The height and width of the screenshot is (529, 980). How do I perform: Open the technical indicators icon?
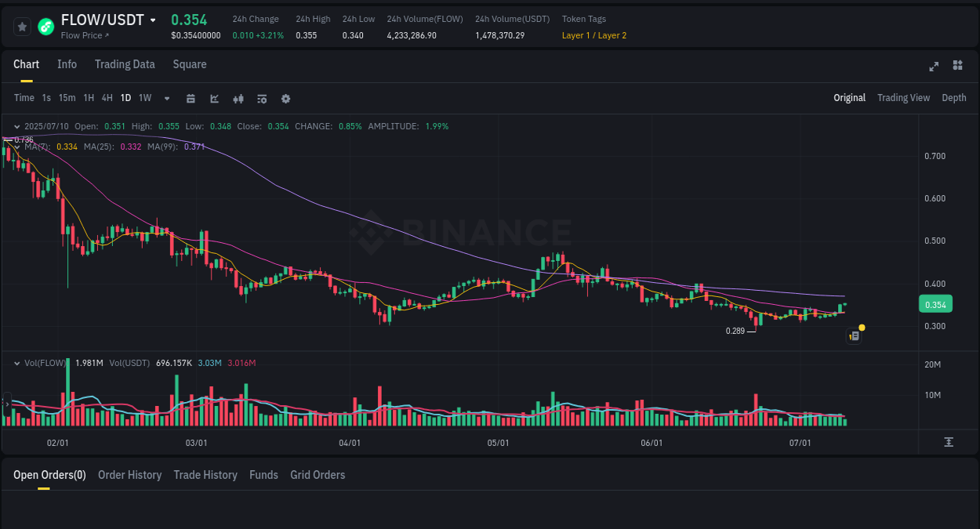(238, 98)
